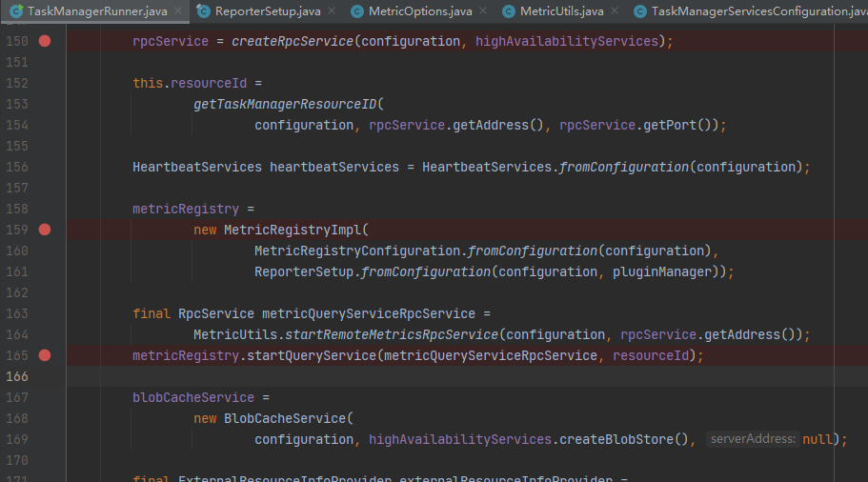The image size is (868, 482).
Task: Switch to the TaskManagerRunner.java tab
Action: [97, 11]
